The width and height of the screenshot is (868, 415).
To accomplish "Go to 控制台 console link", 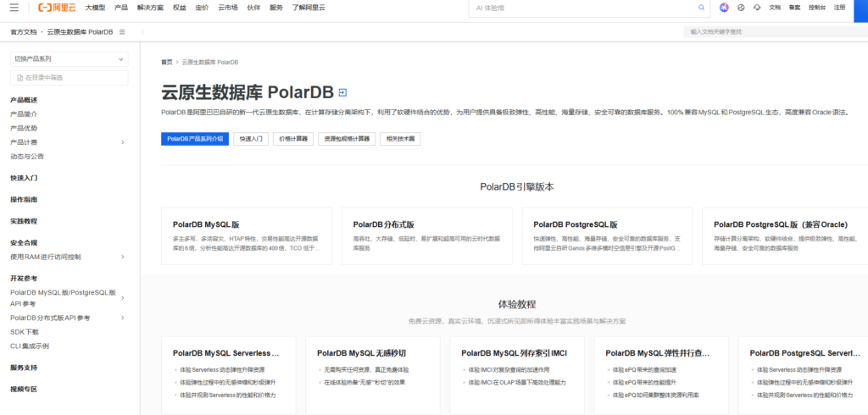I will tap(817, 8).
